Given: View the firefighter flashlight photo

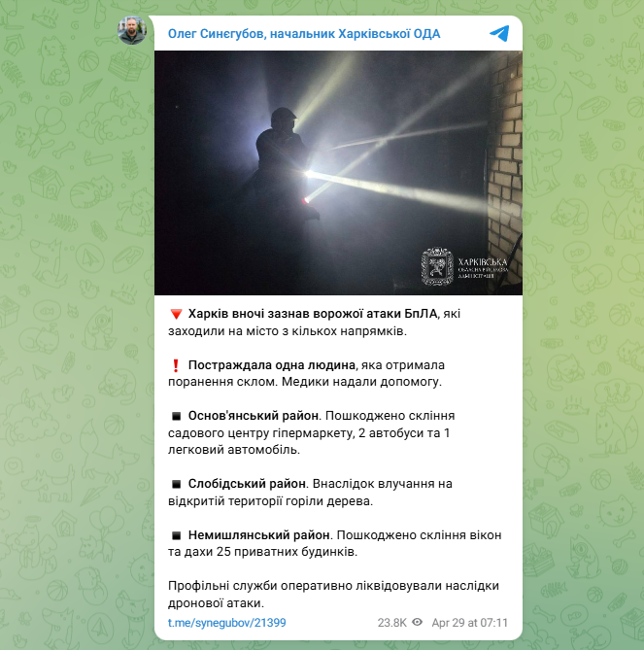Looking at the screenshot, I should click(x=338, y=173).
